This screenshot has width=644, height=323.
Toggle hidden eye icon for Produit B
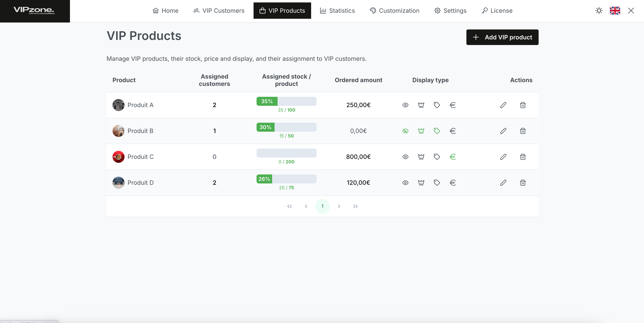pyautogui.click(x=405, y=131)
